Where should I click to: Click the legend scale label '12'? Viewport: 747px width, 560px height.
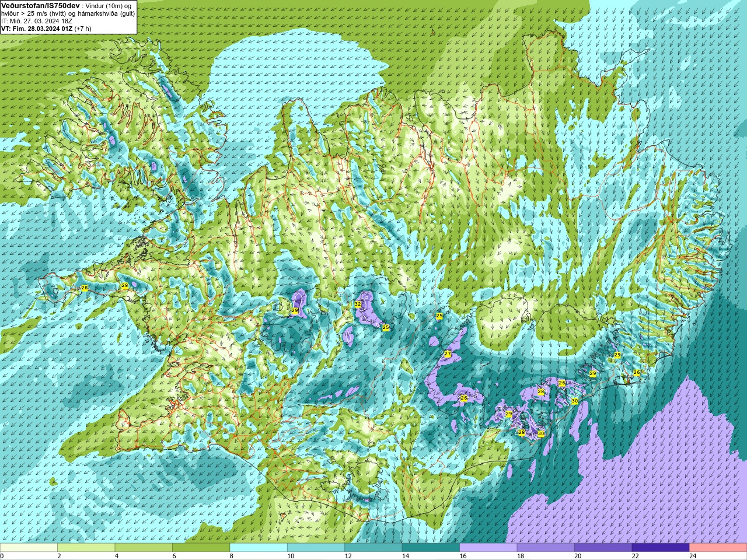coord(348,556)
